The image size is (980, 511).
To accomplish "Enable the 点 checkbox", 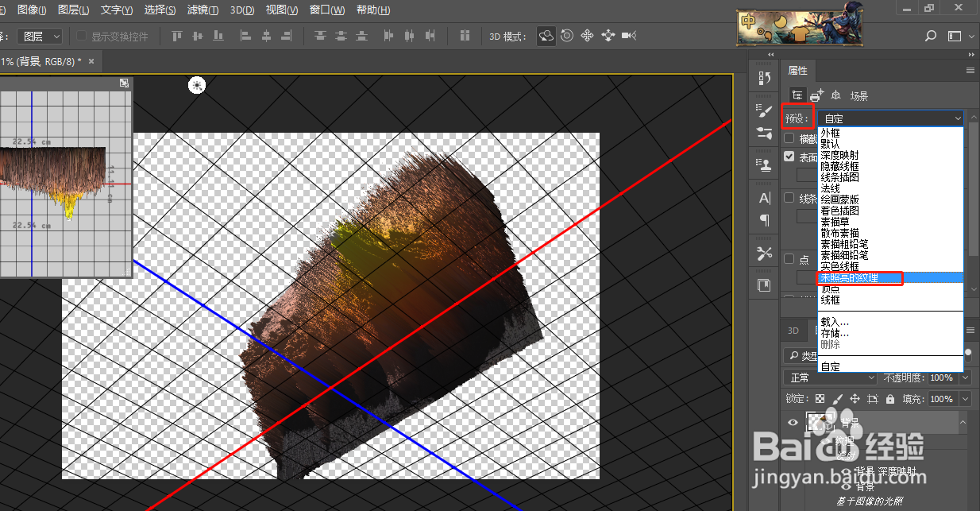I will pyautogui.click(x=789, y=258).
